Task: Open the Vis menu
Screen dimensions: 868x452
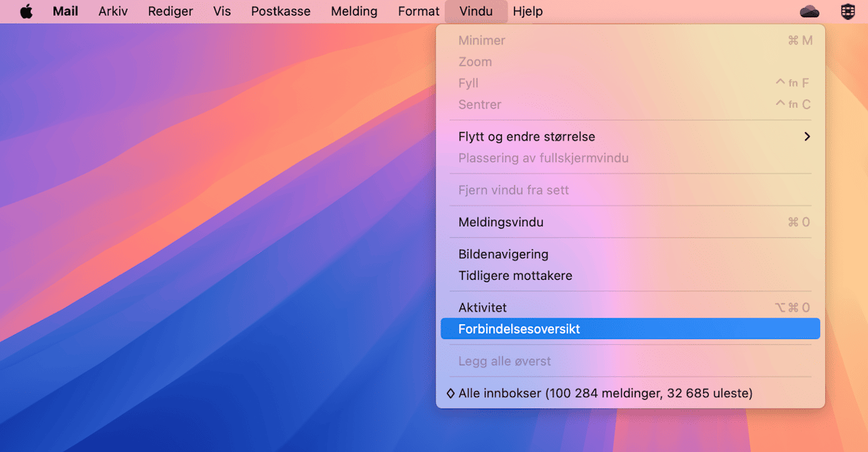Action: pos(222,11)
